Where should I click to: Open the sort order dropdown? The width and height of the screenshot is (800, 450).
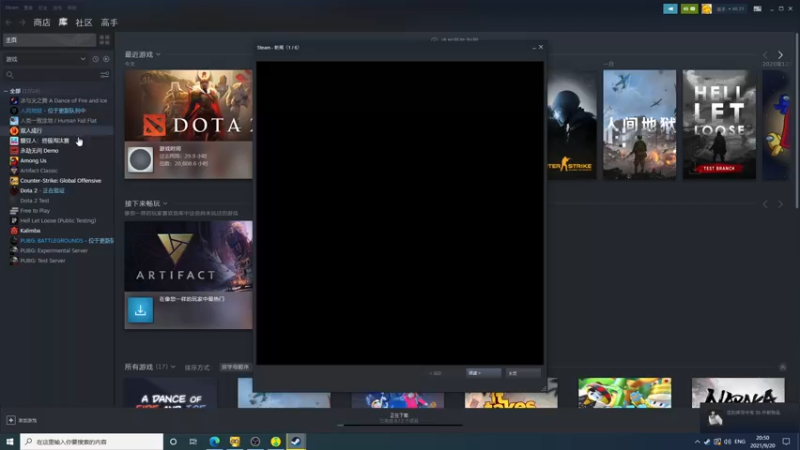[x=235, y=367]
